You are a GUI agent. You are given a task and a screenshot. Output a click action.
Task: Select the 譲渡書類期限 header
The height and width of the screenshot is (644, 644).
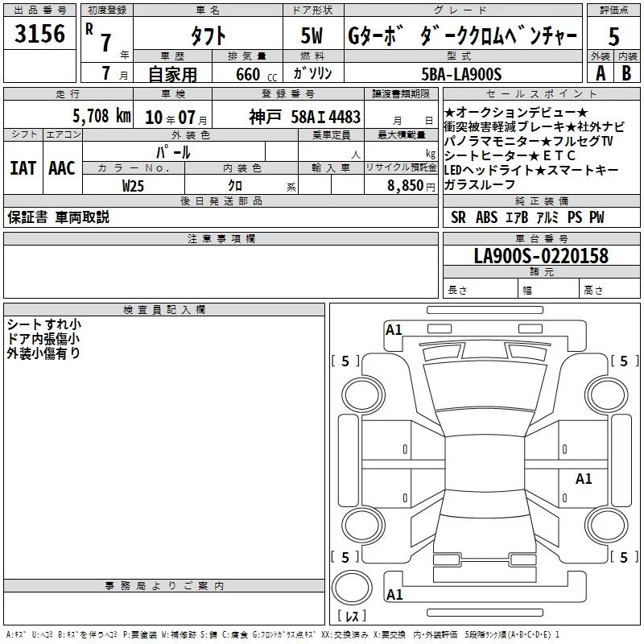(401, 94)
